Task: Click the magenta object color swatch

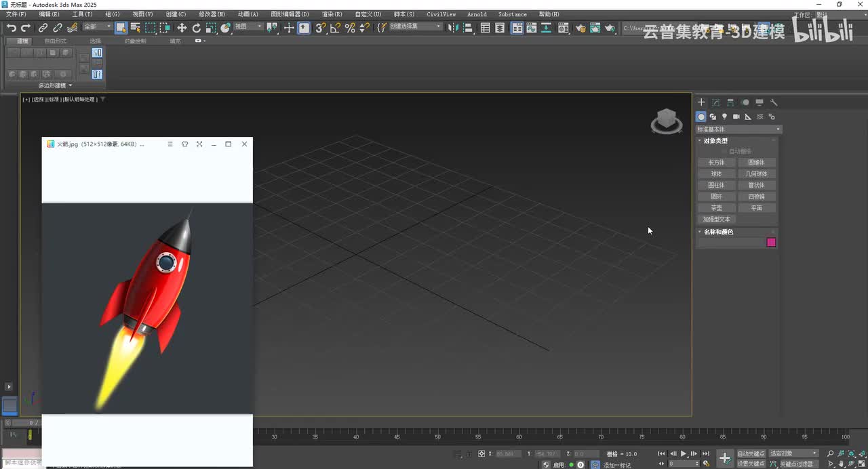Action: point(771,242)
